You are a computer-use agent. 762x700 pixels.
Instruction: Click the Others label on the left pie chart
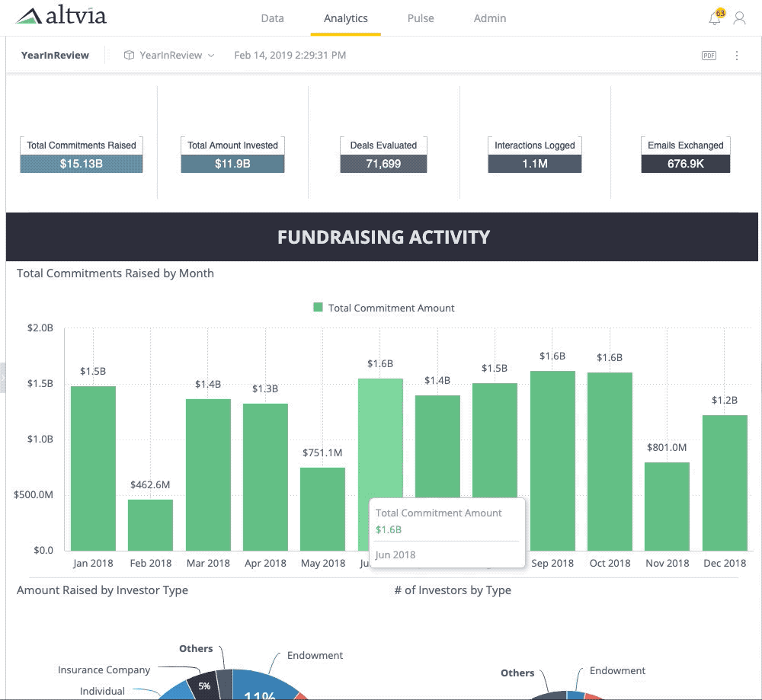tap(196, 648)
